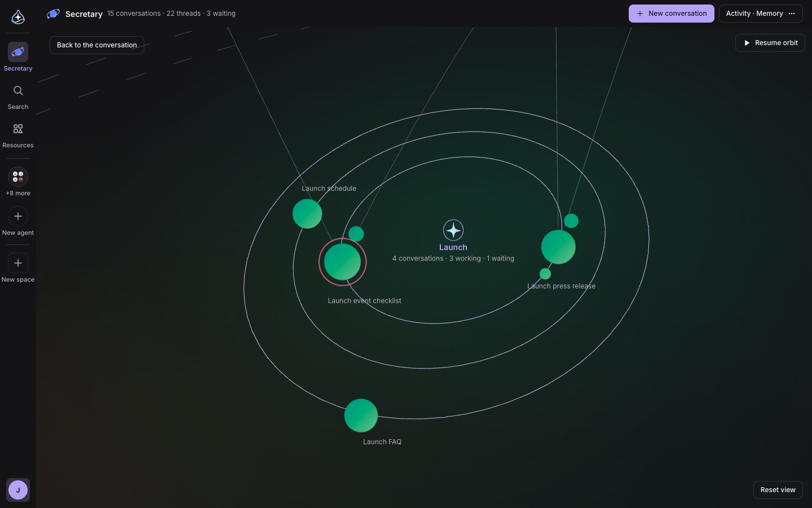The image size is (812, 508).
Task: Open the Launch FAQ planet
Action: tap(361, 415)
